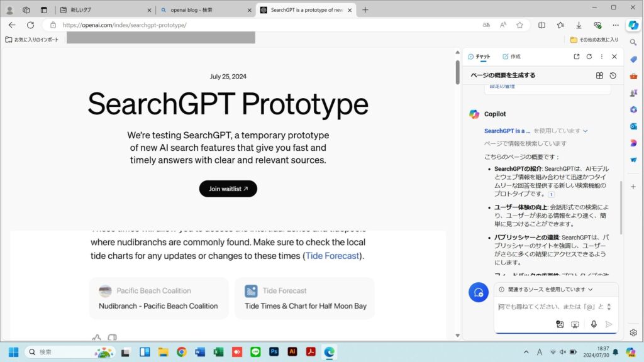Click the Join waitlist button
Image resolution: width=644 pixels, height=362 pixels.
tap(228, 188)
